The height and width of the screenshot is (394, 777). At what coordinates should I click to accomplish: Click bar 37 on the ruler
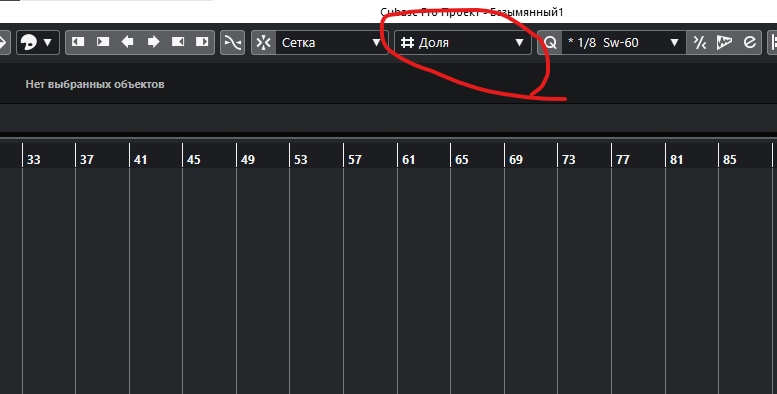pyautogui.click(x=87, y=160)
